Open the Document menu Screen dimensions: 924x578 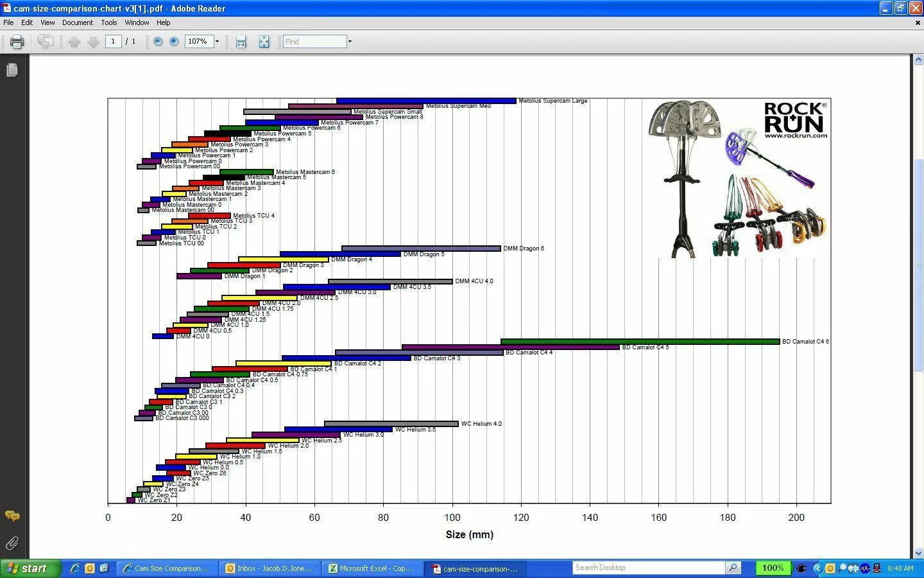(78, 22)
